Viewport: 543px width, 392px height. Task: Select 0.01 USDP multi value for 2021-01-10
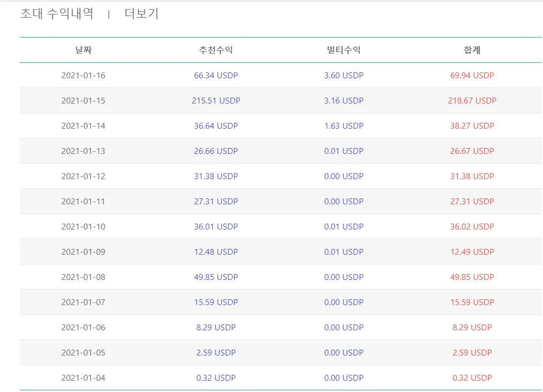pos(344,227)
